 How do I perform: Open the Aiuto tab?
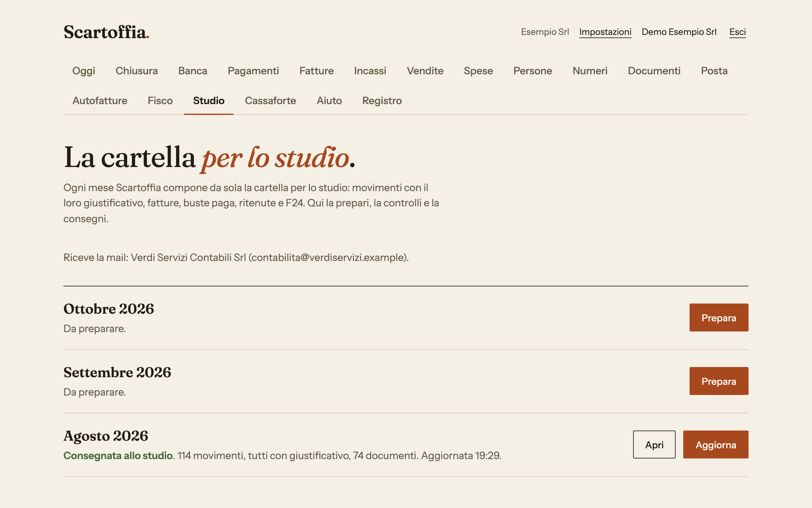[329, 101]
